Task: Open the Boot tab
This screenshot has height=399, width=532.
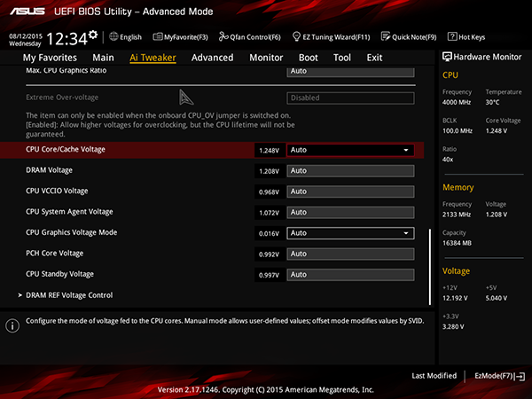Action: [x=308, y=58]
